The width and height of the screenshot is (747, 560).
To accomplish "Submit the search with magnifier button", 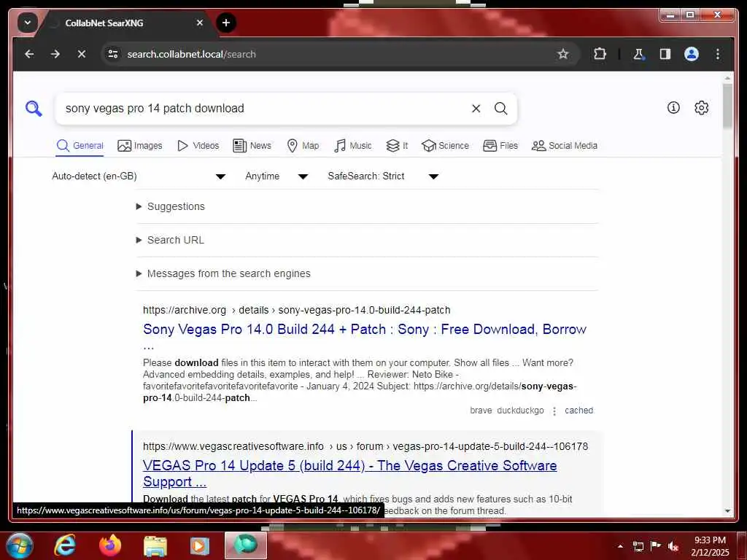I will 500,109.
